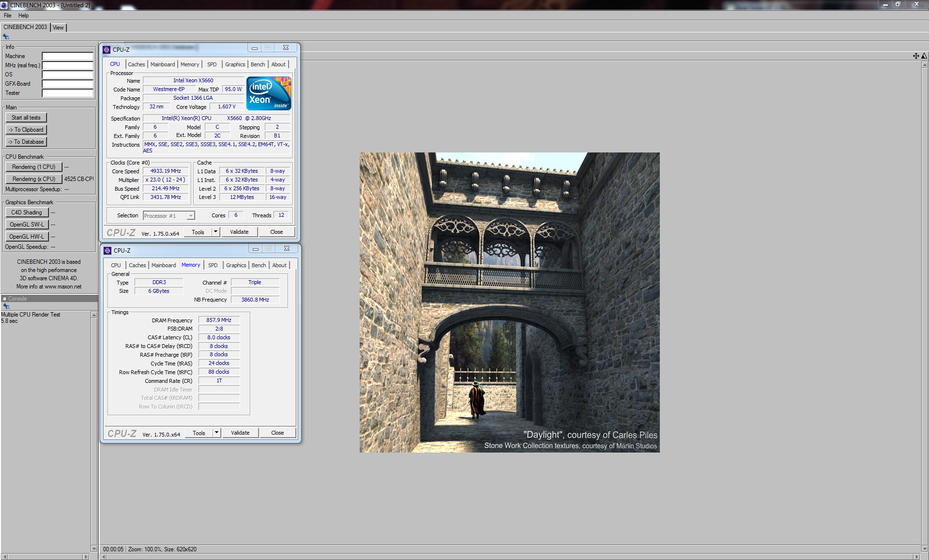The image size is (929, 560).
Task: Open Graphics tab in lower CPU-Z window
Action: (236, 265)
